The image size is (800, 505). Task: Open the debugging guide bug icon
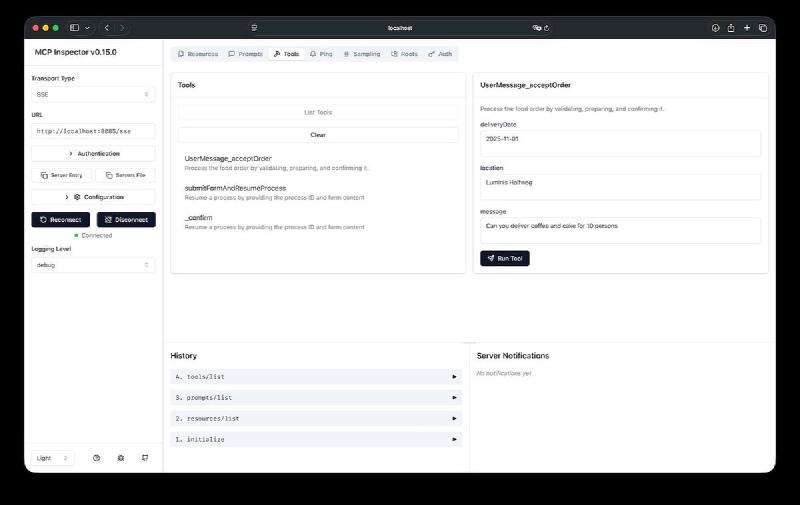click(x=121, y=458)
